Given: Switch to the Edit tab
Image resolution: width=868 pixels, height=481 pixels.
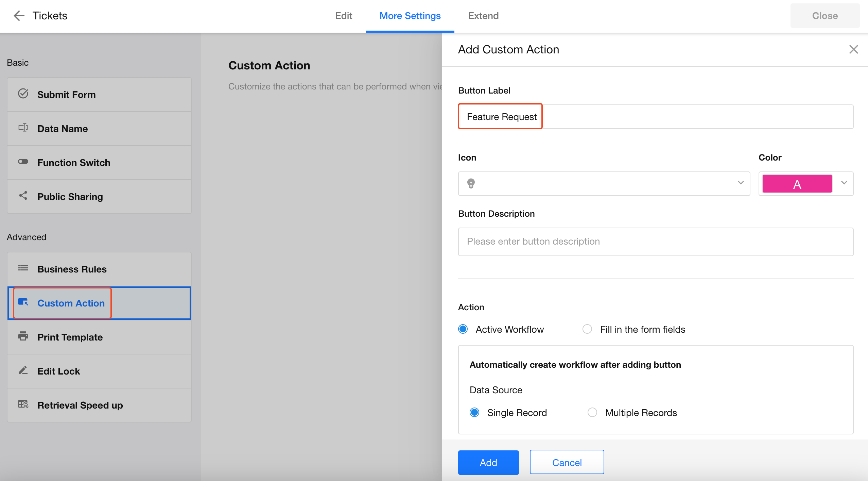Looking at the screenshot, I should (343, 16).
